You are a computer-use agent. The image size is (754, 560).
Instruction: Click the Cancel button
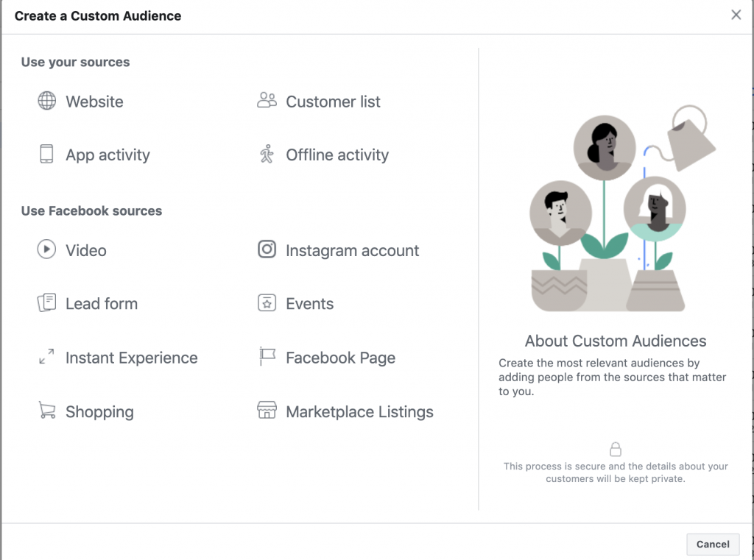(713, 544)
